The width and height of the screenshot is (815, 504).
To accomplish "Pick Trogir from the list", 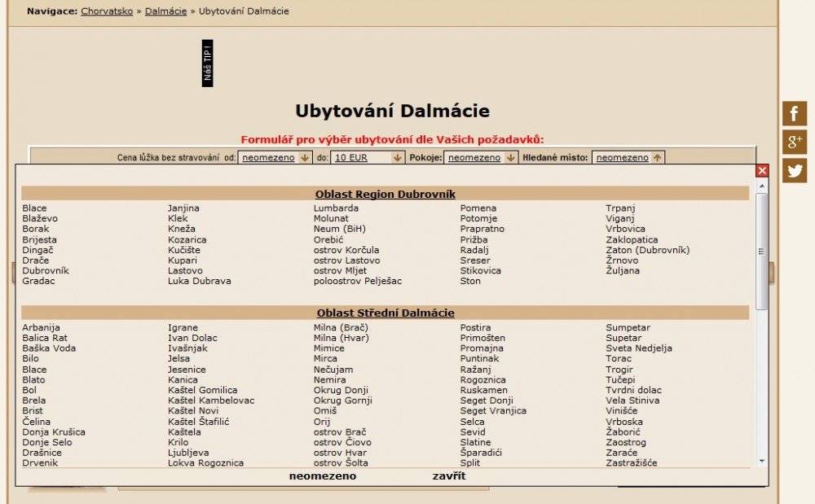I will click(619, 369).
